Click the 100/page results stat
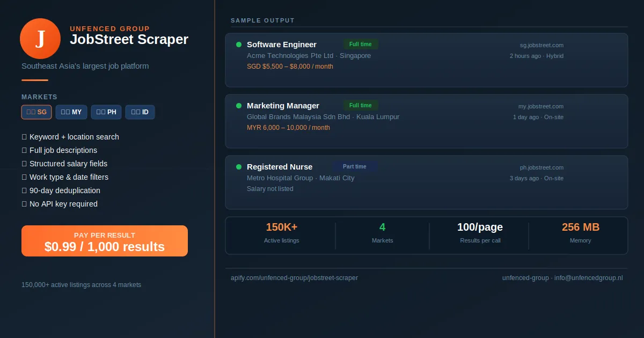The height and width of the screenshot is (338, 644). (x=480, y=233)
